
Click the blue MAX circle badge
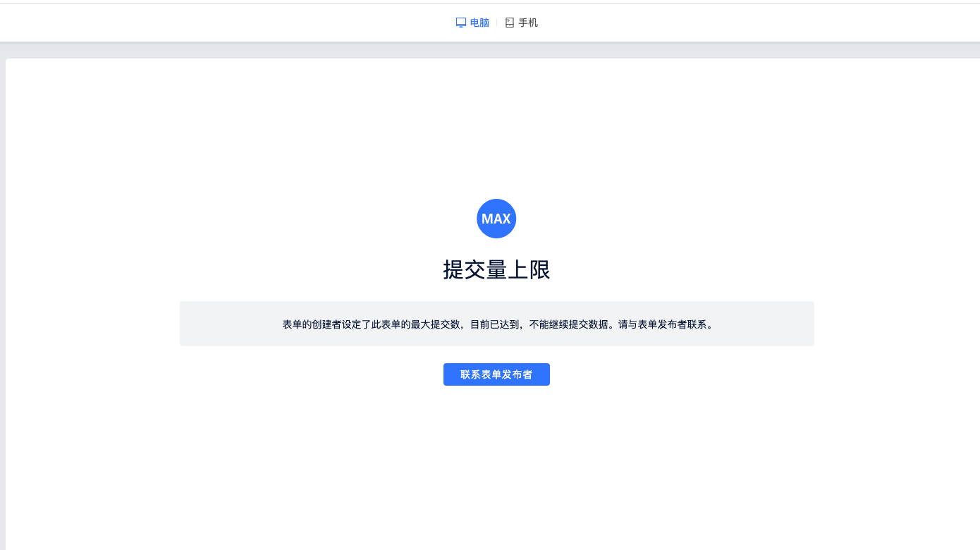[496, 219]
